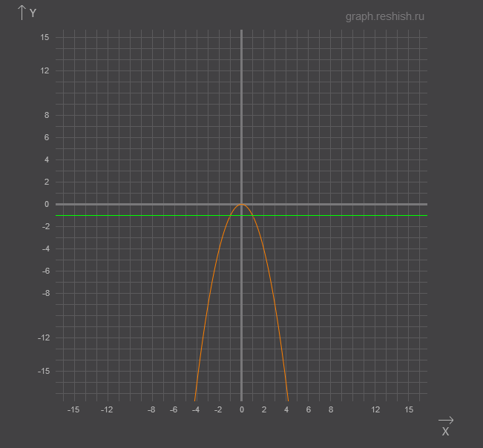Click the 0 label below the X axis
The height and width of the screenshot is (448, 483).
241,409
